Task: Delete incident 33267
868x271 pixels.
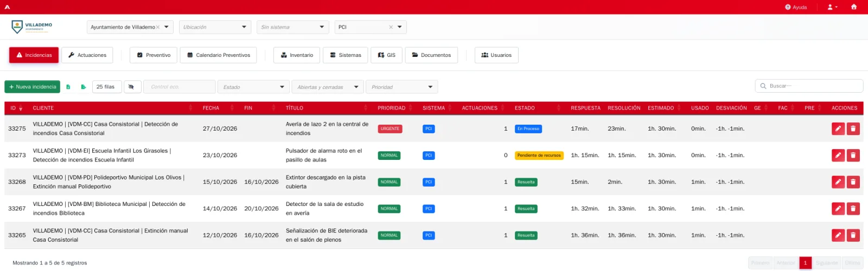Action: coord(853,209)
